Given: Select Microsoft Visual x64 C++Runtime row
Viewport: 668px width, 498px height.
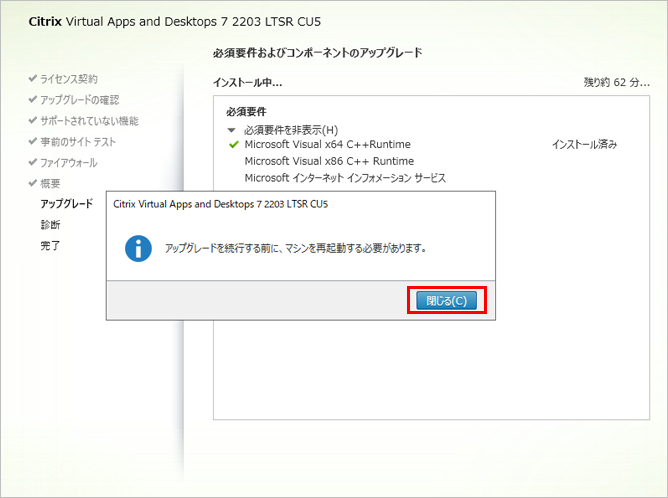Looking at the screenshot, I should pyautogui.click(x=327, y=144).
